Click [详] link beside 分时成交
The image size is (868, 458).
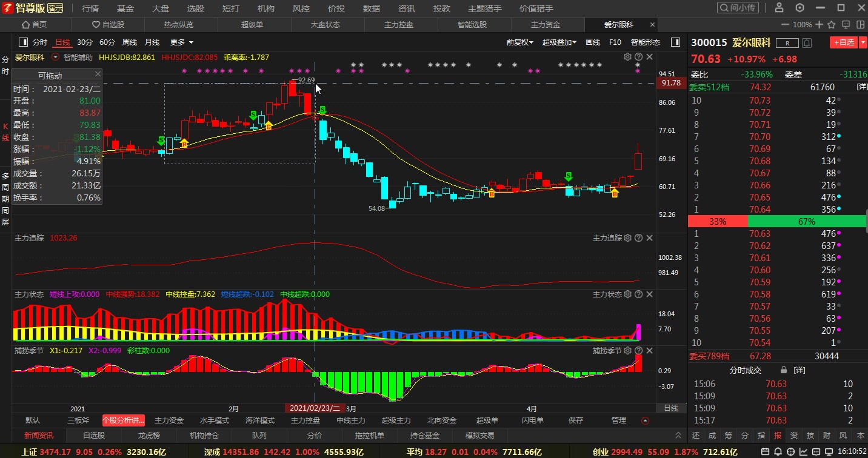(x=800, y=370)
